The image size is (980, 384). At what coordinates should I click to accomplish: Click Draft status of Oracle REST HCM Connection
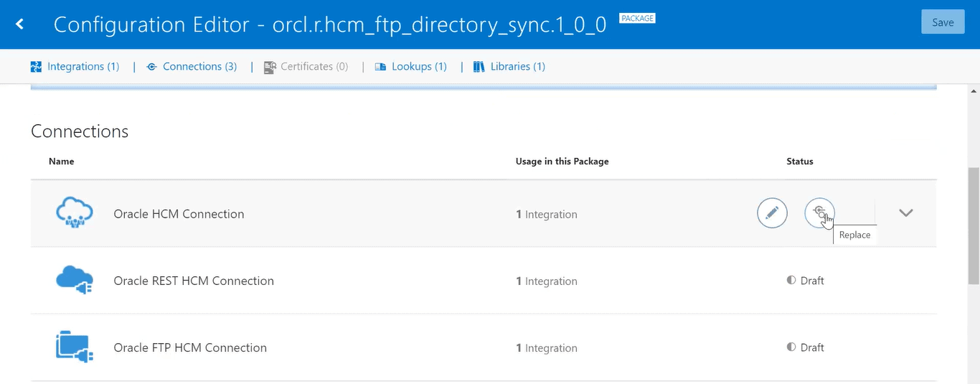[x=806, y=281]
